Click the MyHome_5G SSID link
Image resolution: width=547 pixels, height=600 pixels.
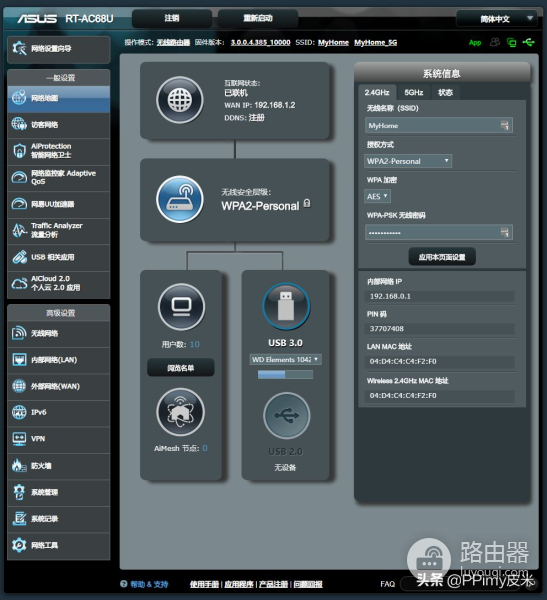(x=376, y=42)
